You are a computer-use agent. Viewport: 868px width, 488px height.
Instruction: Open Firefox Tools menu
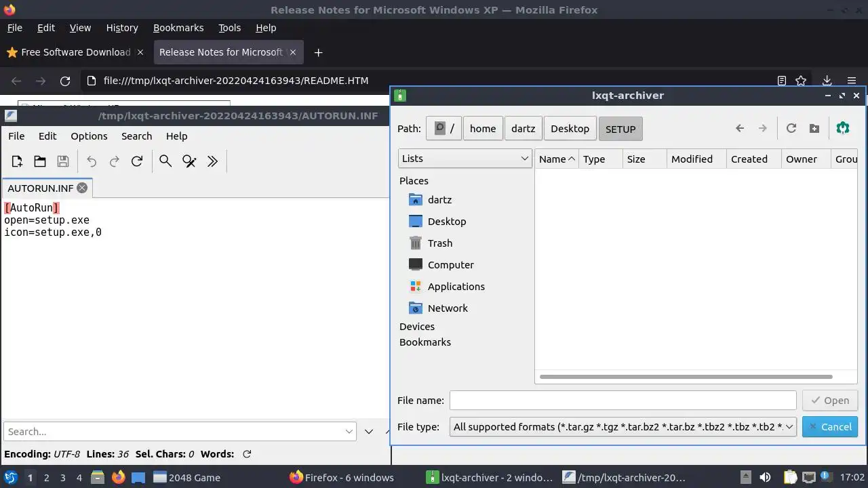(229, 28)
